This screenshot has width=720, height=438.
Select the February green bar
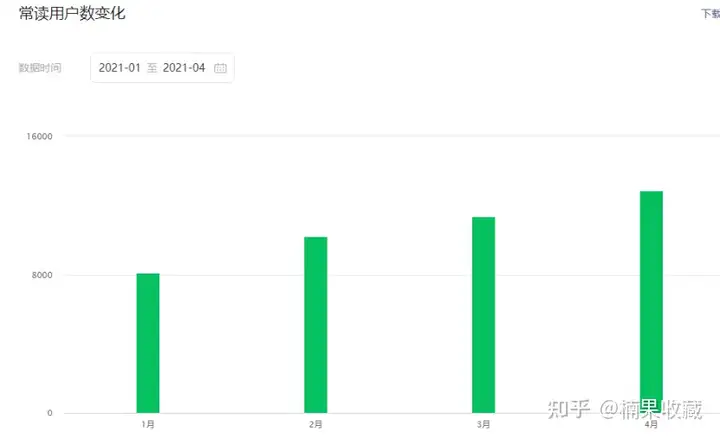315,325
